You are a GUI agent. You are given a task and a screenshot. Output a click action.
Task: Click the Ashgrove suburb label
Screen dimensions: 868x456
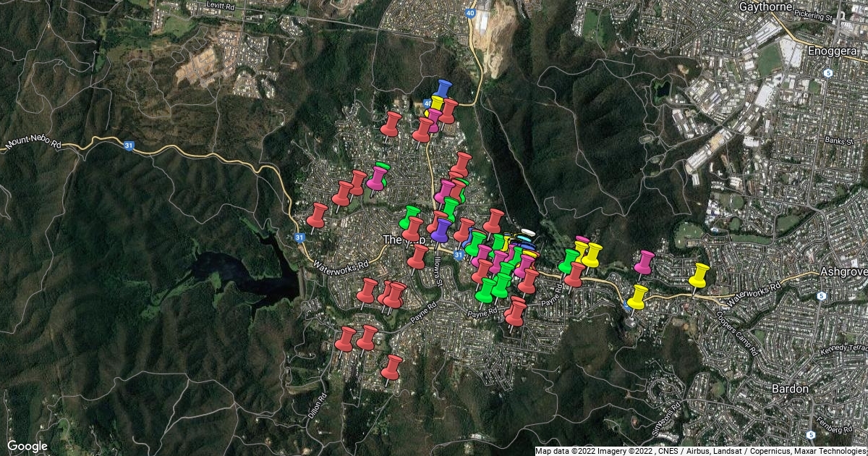tap(844, 271)
